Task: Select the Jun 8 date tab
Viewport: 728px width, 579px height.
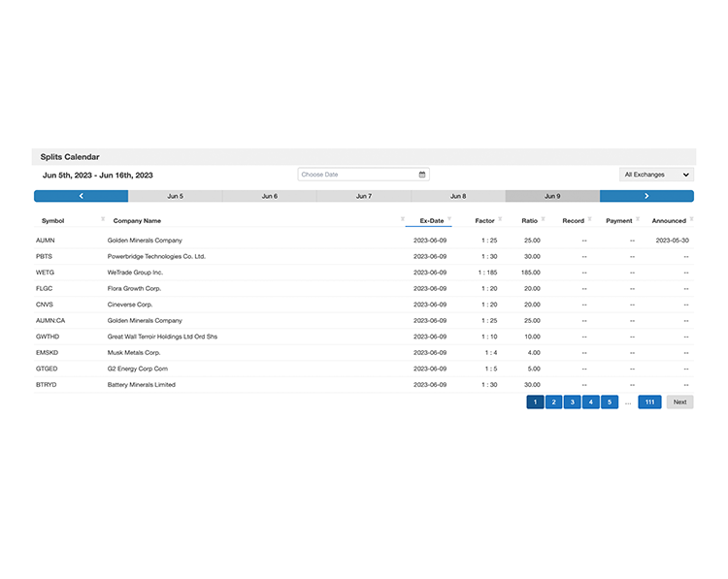Action: coord(457,196)
